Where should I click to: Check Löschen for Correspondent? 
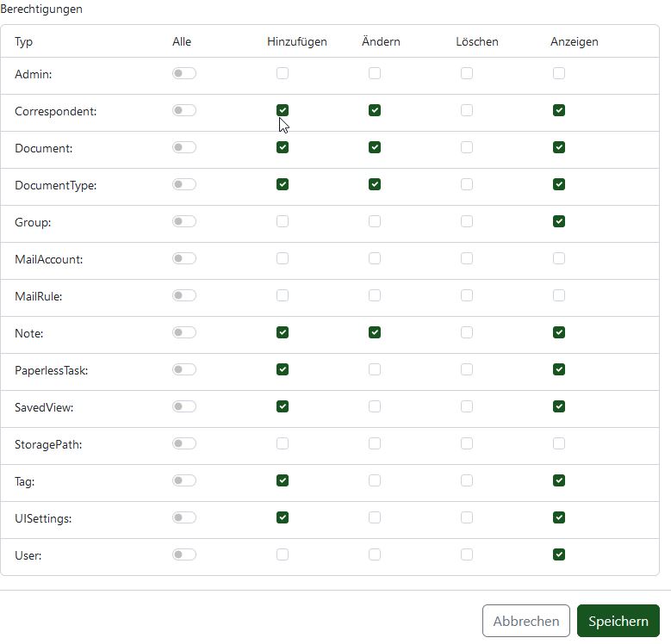coord(467,110)
